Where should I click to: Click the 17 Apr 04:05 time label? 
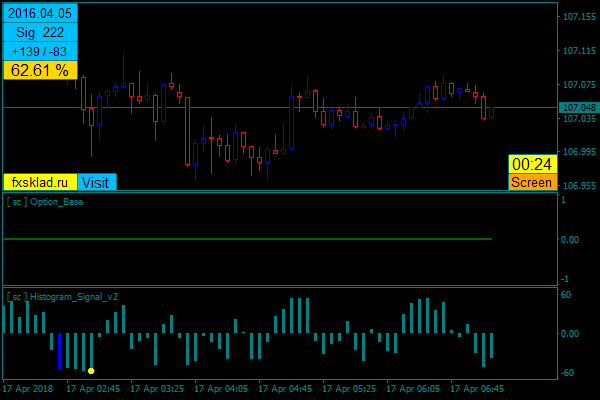coord(221,389)
